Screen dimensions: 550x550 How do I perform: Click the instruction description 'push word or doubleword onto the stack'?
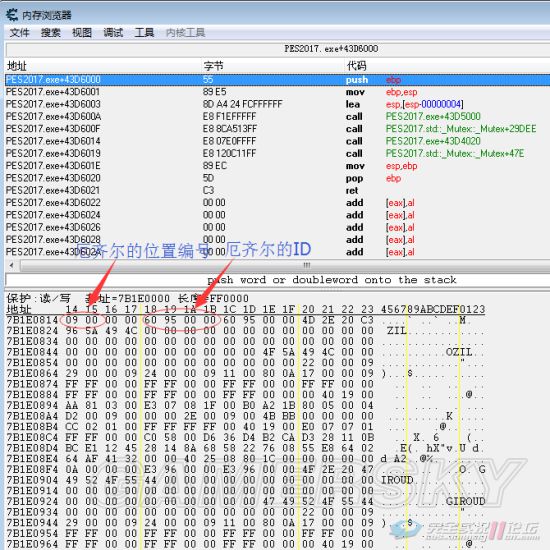point(331,280)
